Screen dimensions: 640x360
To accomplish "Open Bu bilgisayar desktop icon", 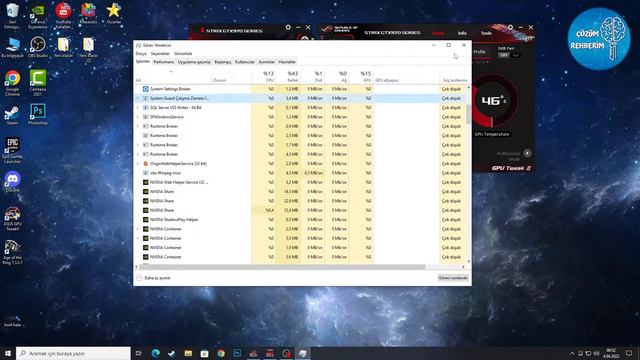I will (12, 47).
